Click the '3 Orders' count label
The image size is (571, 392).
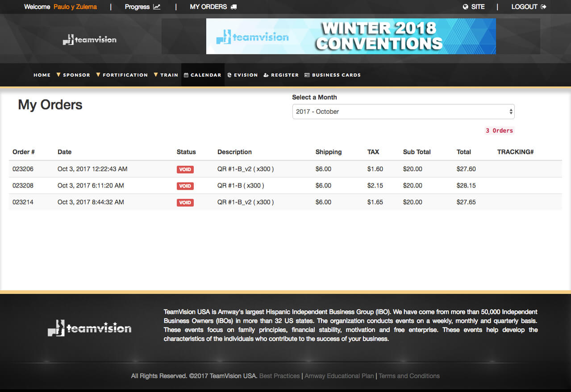click(499, 130)
